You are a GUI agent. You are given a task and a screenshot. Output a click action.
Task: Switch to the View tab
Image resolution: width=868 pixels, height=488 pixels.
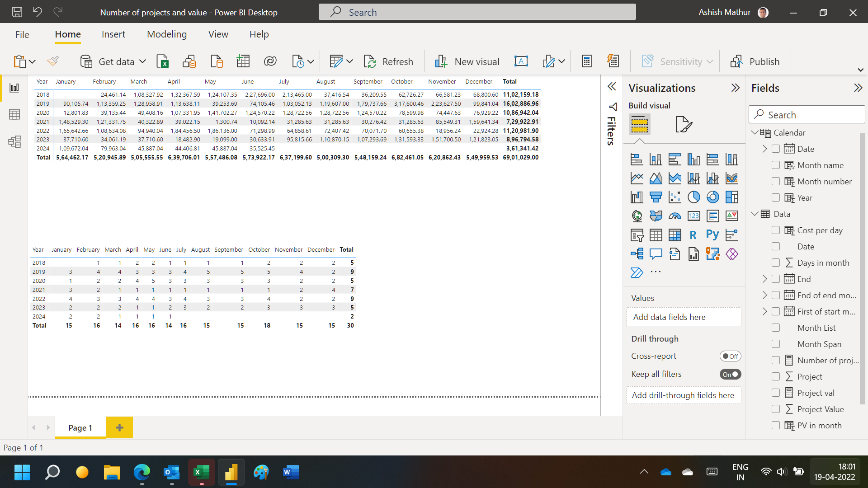(x=218, y=34)
